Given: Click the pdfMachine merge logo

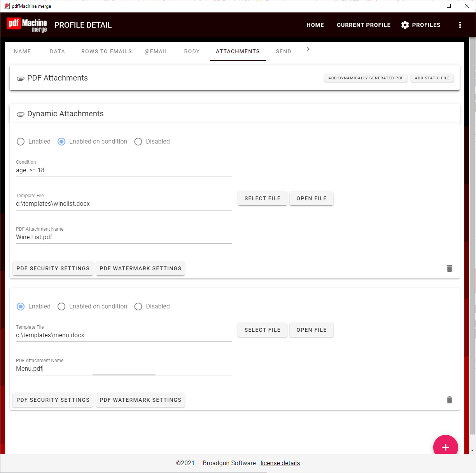Looking at the screenshot, I should (x=27, y=25).
